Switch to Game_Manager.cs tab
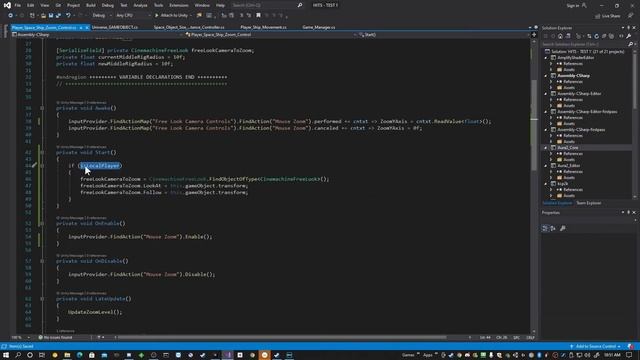This screenshot has width=640, height=360. point(319,27)
